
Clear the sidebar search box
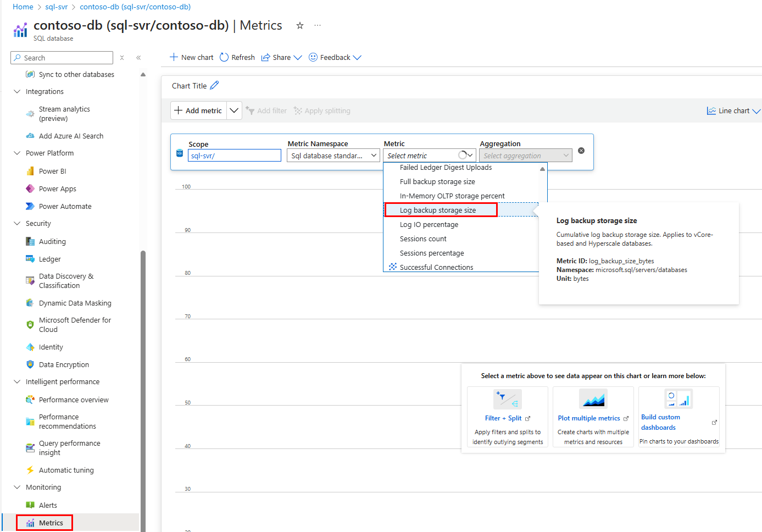[122, 58]
